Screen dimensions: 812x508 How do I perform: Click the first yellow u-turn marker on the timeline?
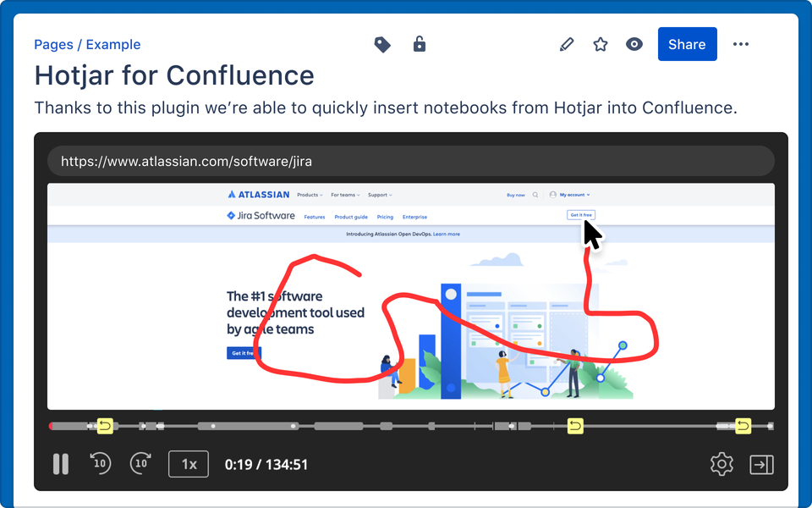[105, 426]
